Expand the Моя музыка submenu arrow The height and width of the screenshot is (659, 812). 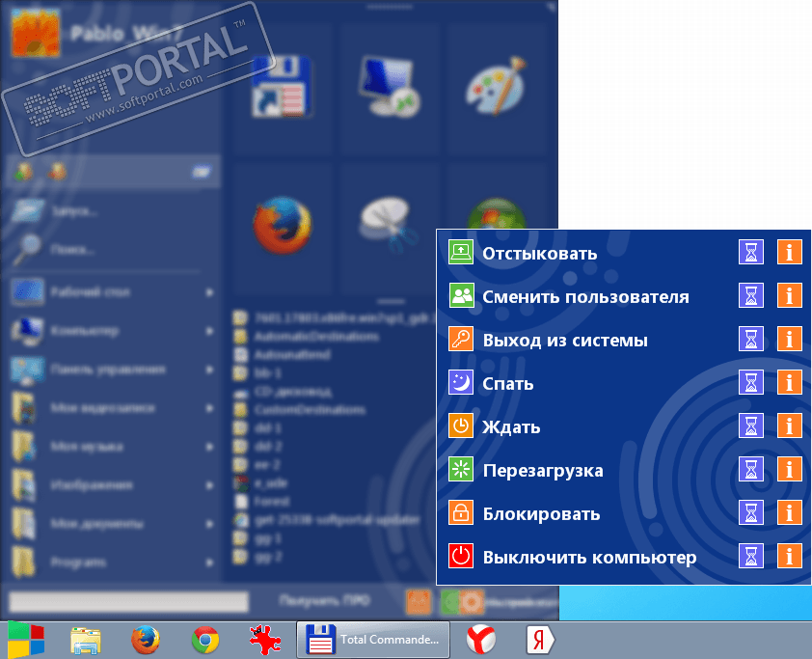[x=209, y=447]
